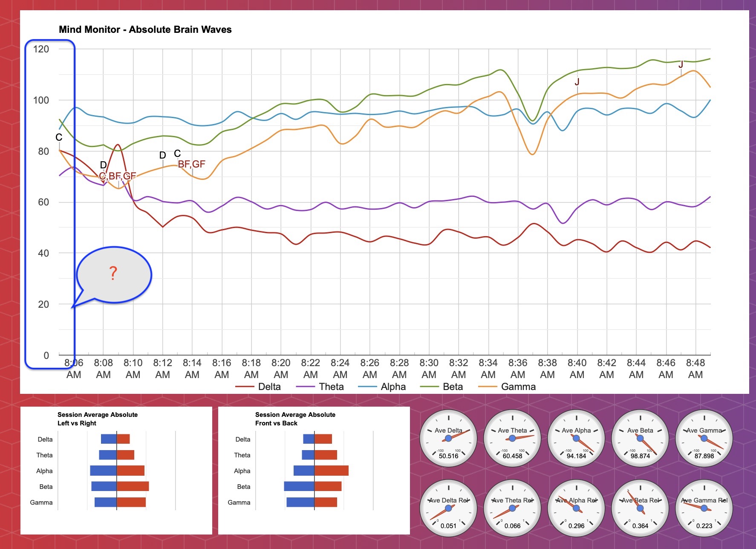The height and width of the screenshot is (549, 756).
Task: Click the Delta legend entry under main chart
Action: tap(258, 387)
